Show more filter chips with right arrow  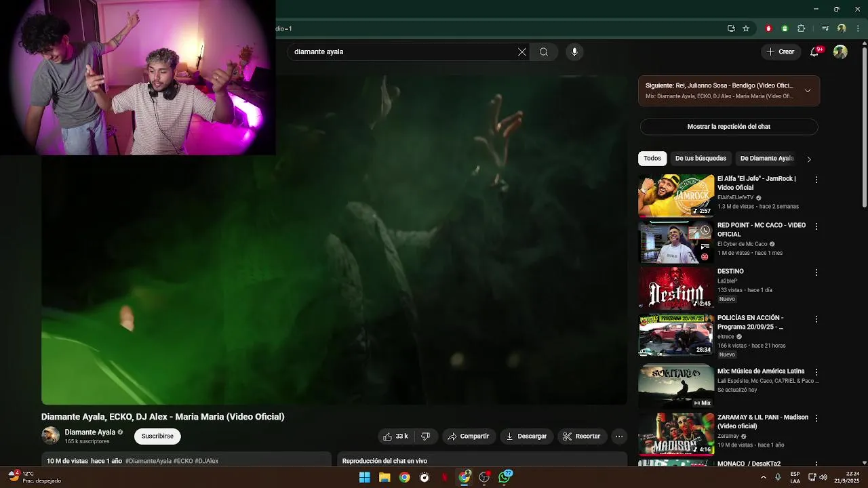tap(808, 159)
